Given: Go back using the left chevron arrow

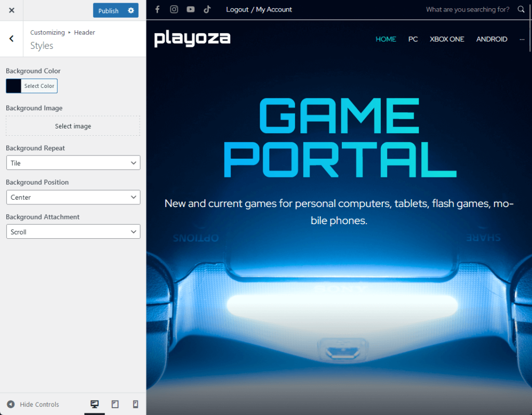Looking at the screenshot, I should click(11, 38).
